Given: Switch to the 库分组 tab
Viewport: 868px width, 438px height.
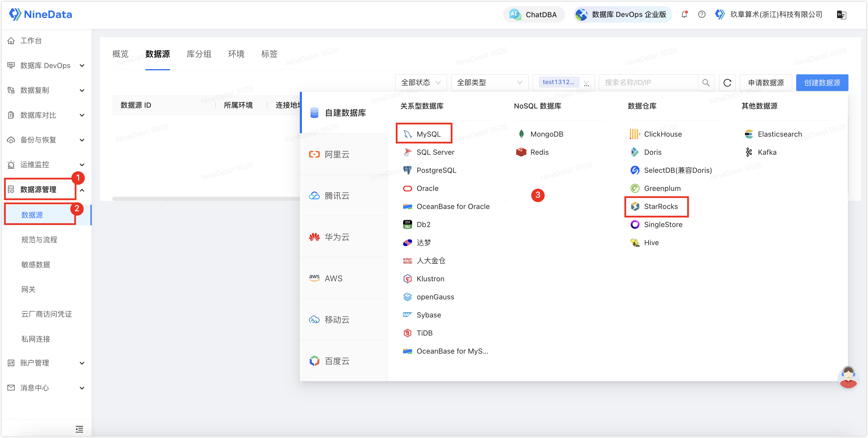Looking at the screenshot, I should tap(199, 54).
